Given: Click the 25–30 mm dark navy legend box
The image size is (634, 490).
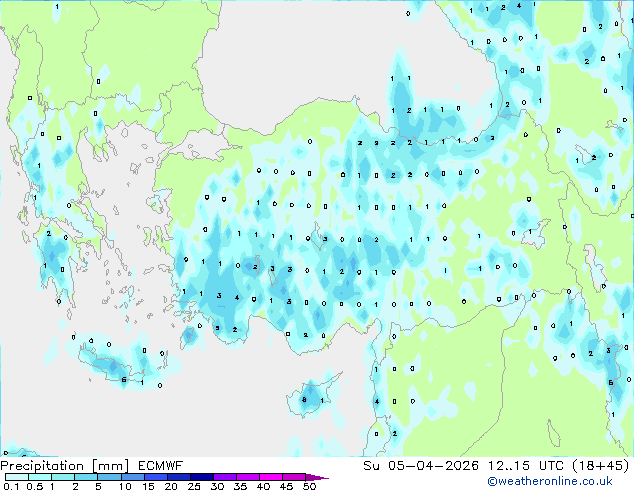Looking at the screenshot, I should [201, 477].
